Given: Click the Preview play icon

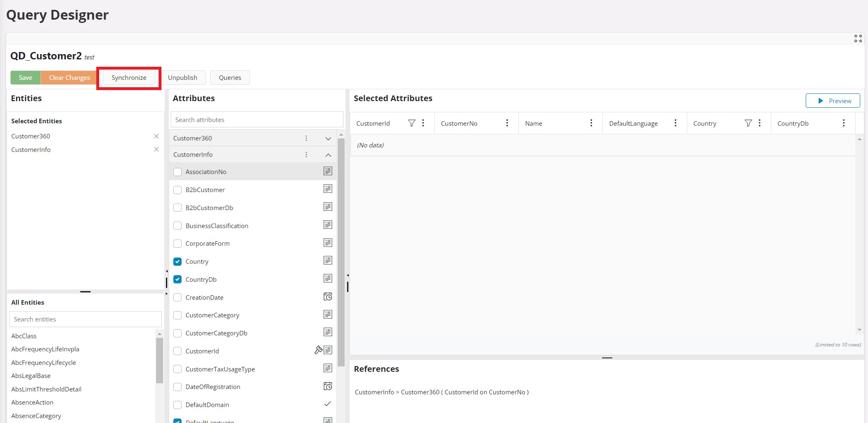Looking at the screenshot, I should [820, 101].
